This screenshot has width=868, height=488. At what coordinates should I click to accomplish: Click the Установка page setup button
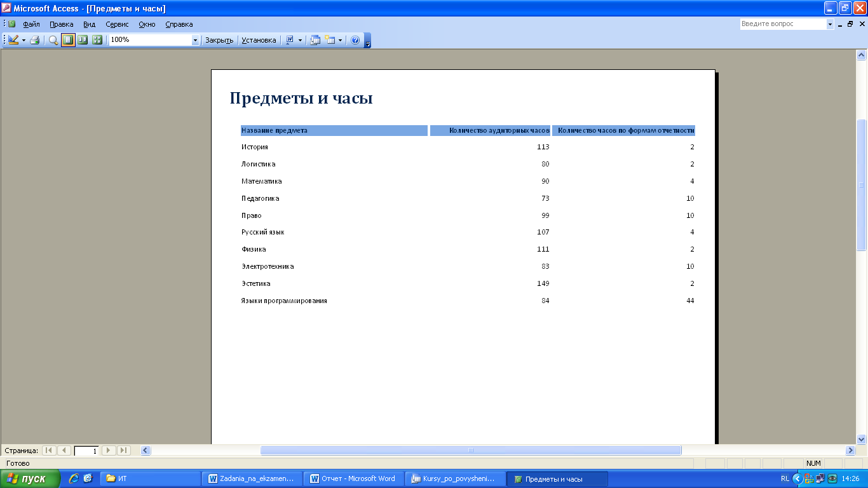coord(259,40)
